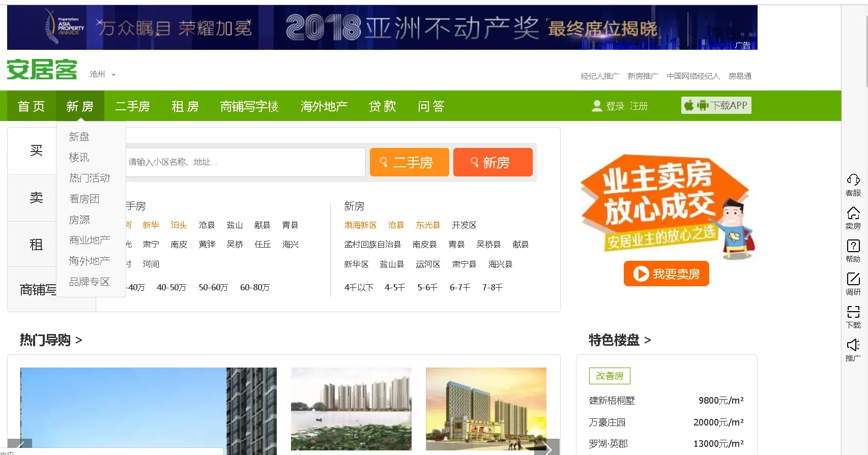
Task: Select the 新房 navigation tab
Action: (80, 106)
